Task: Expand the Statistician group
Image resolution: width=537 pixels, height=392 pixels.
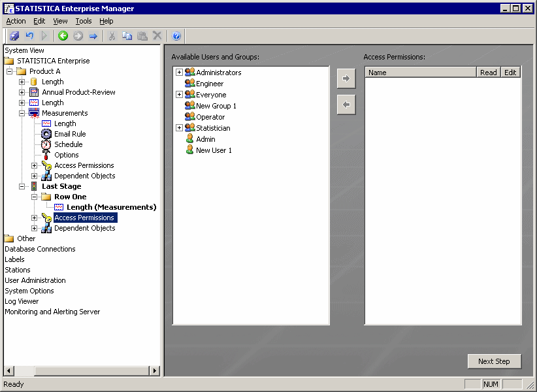Action: coord(179,128)
